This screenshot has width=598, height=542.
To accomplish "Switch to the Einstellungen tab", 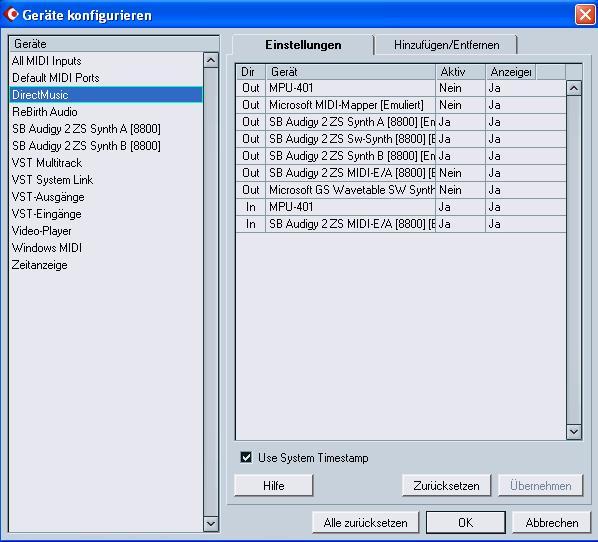I will click(x=303, y=45).
